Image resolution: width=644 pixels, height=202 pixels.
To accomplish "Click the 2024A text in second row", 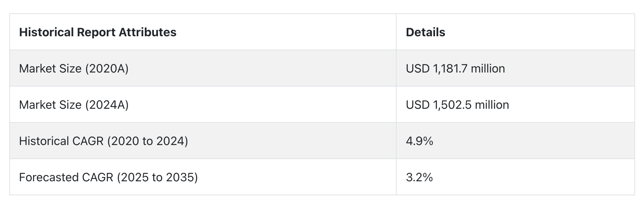I will coord(107,105).
